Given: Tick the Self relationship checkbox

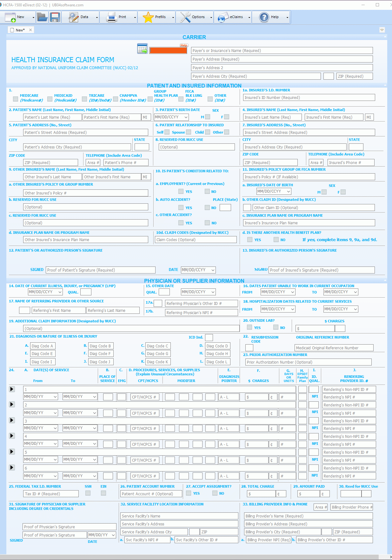Looking at the screenshot, I should point(167,132).
